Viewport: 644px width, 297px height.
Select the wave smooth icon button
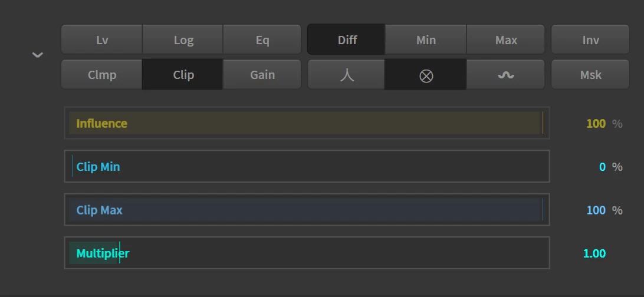(x=505, y=74)
